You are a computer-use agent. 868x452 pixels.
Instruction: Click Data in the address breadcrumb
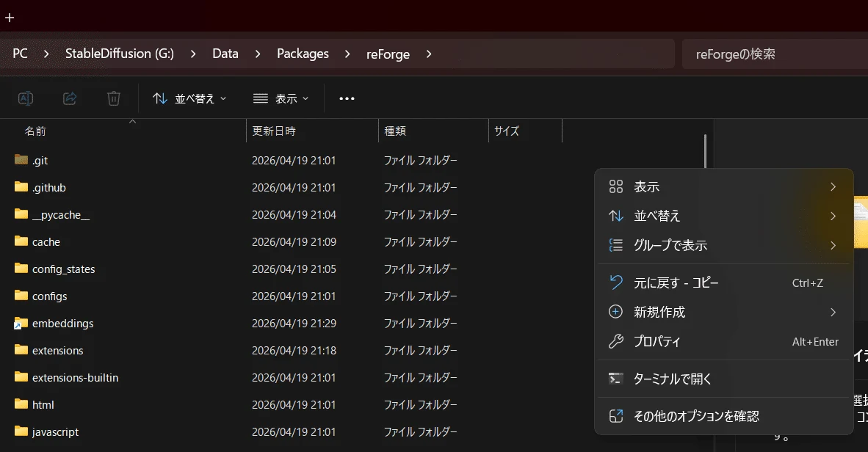225,54
